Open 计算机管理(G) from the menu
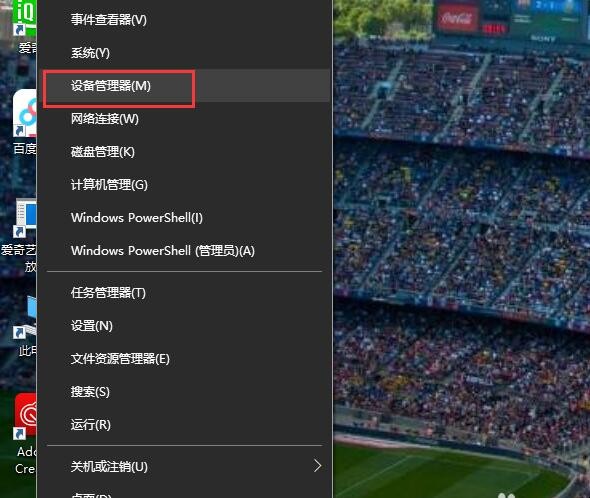Screen dimensions: 590x498 184,185
